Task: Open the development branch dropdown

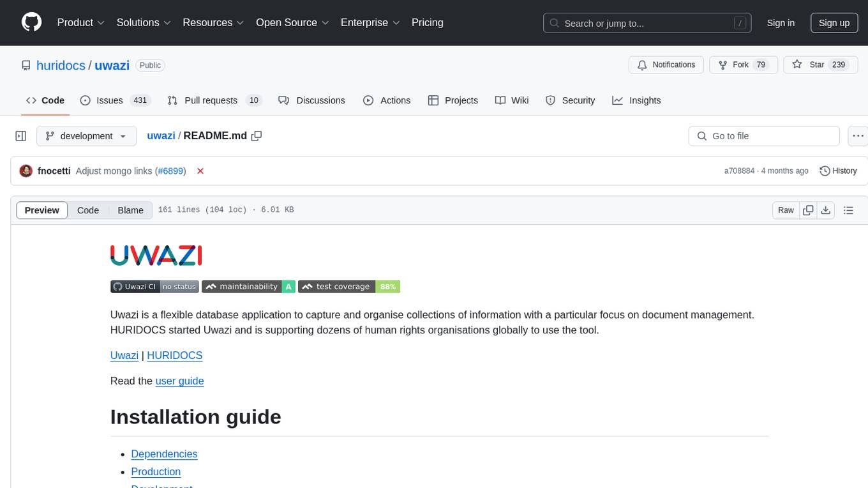Action: [86, 136]
